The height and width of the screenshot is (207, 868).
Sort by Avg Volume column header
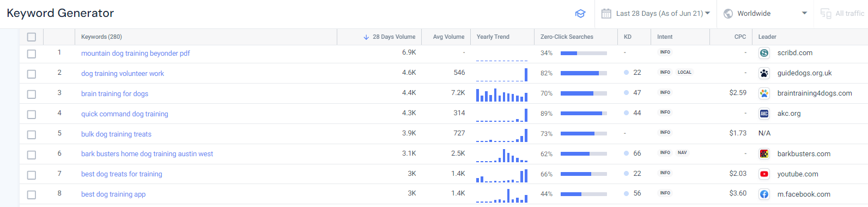448,37
